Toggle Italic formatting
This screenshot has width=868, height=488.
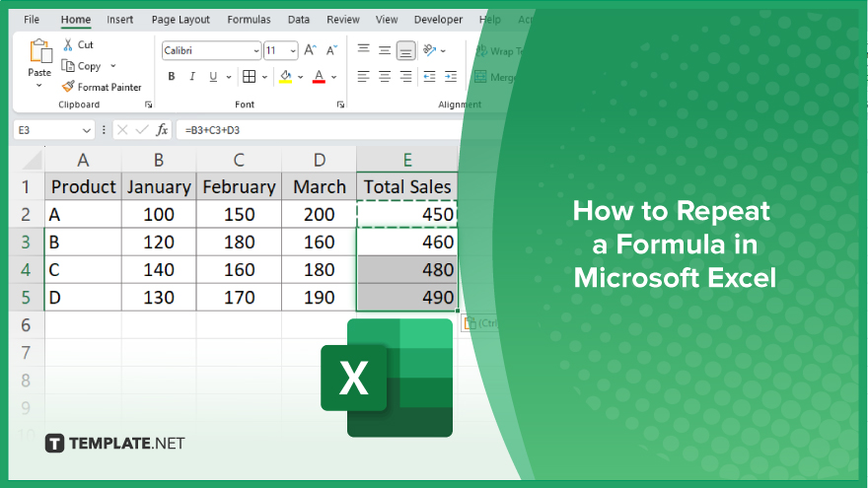tap(192, 76)
